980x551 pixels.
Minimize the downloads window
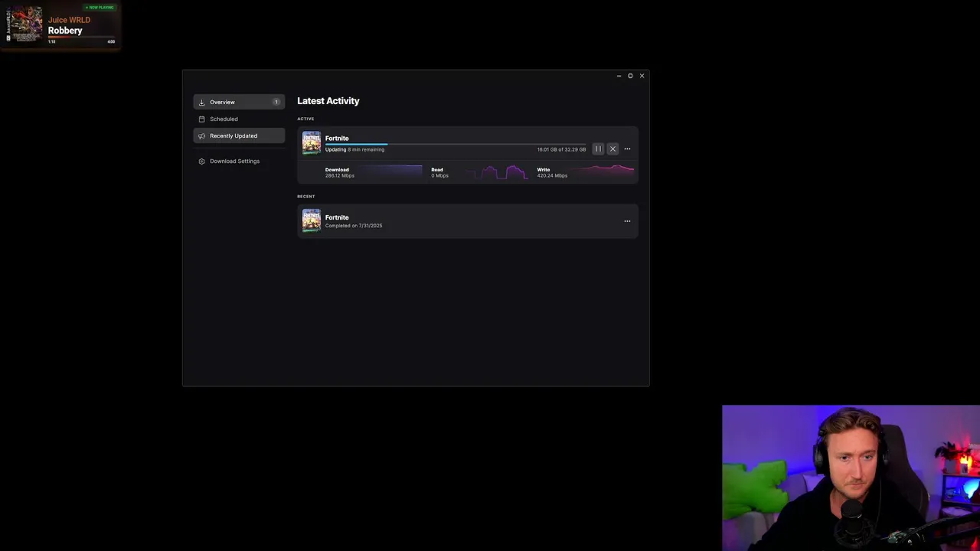[619, 76]
